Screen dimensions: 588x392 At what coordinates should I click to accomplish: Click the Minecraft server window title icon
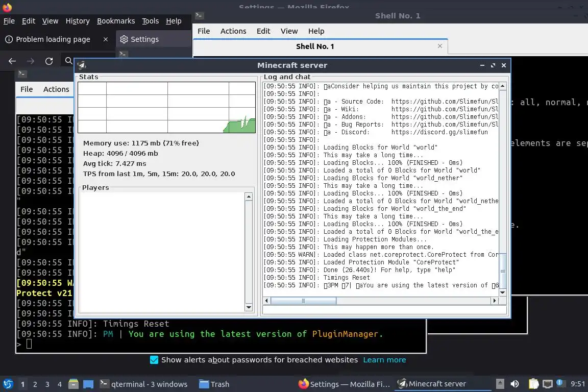[82, 65]
